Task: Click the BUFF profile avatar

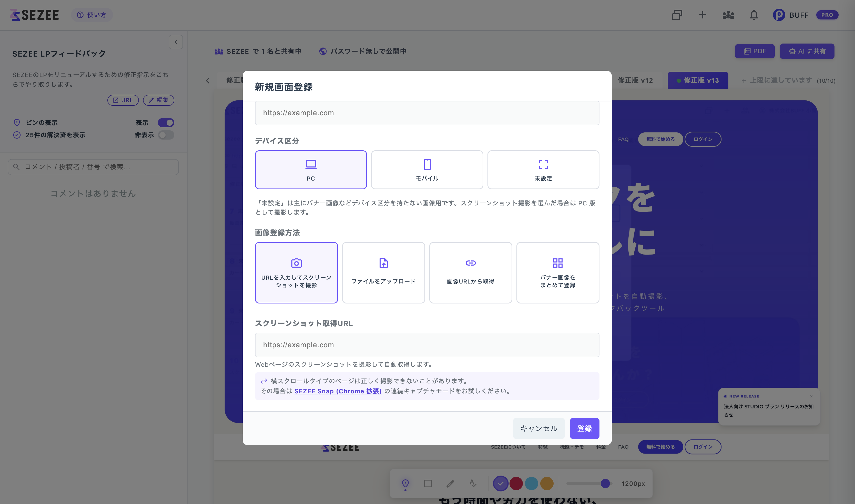Action: pyautogui.click(x=779, y=15)
